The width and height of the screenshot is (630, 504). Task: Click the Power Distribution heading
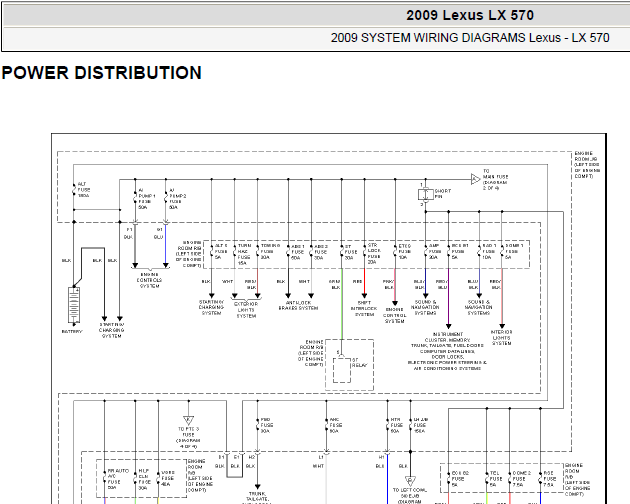pyautogui.click(x=102, y=73)
